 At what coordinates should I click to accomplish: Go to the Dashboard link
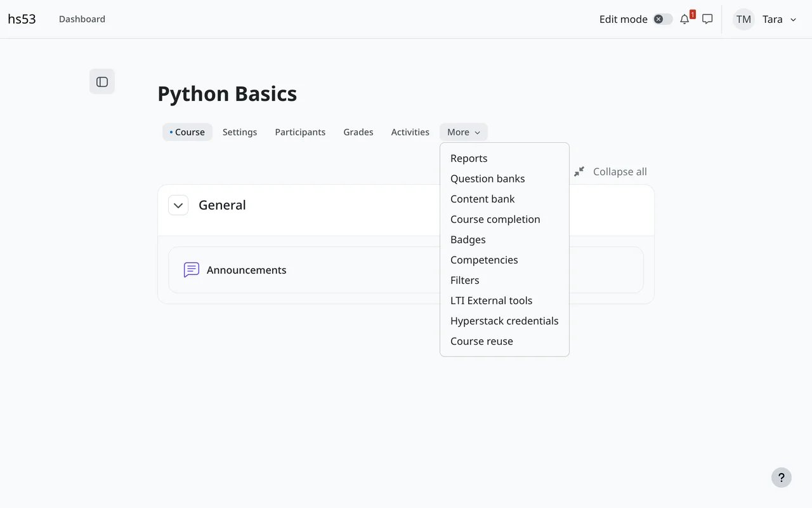(82, 19)
